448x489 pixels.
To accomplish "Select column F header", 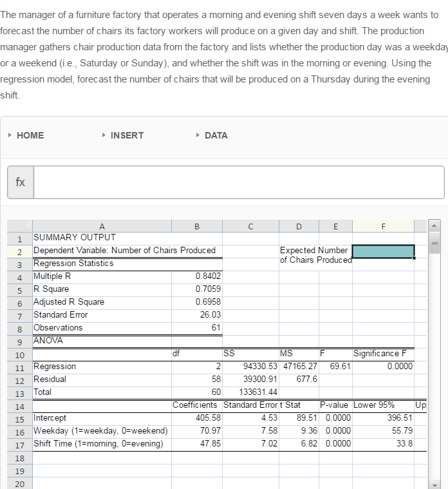I will [383, 226].
